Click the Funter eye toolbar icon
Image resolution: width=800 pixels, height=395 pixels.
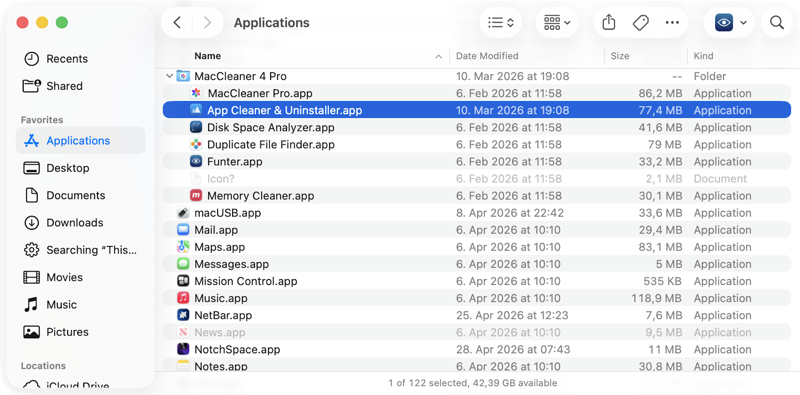[x=724, y=22]
